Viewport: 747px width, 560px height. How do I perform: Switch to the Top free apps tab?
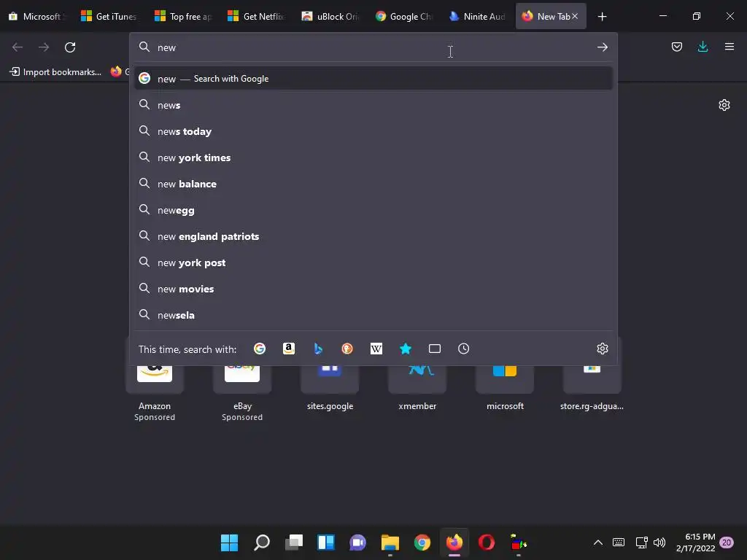pyautogui.click(x=183, y=16)
